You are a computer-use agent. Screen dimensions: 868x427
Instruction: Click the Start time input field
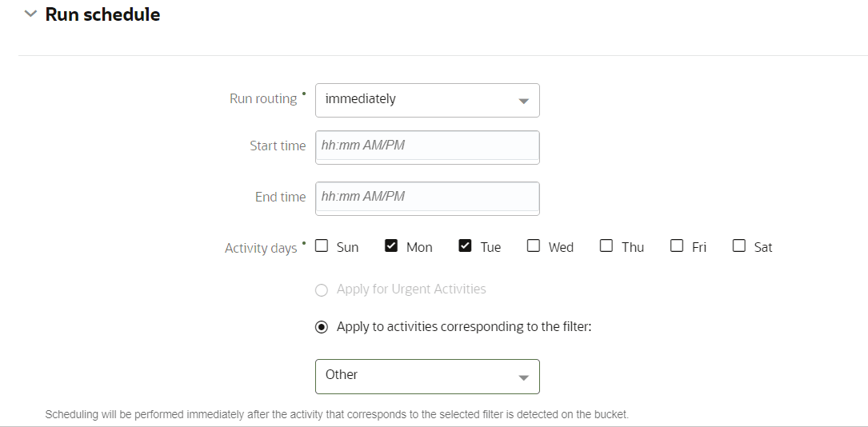[427, 147]
